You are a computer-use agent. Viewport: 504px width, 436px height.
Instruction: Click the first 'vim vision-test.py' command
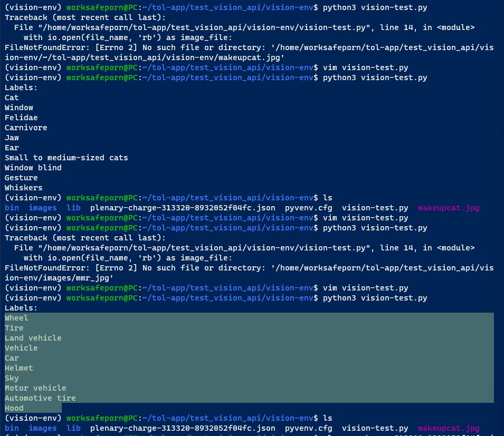click(x=365, y=67)
